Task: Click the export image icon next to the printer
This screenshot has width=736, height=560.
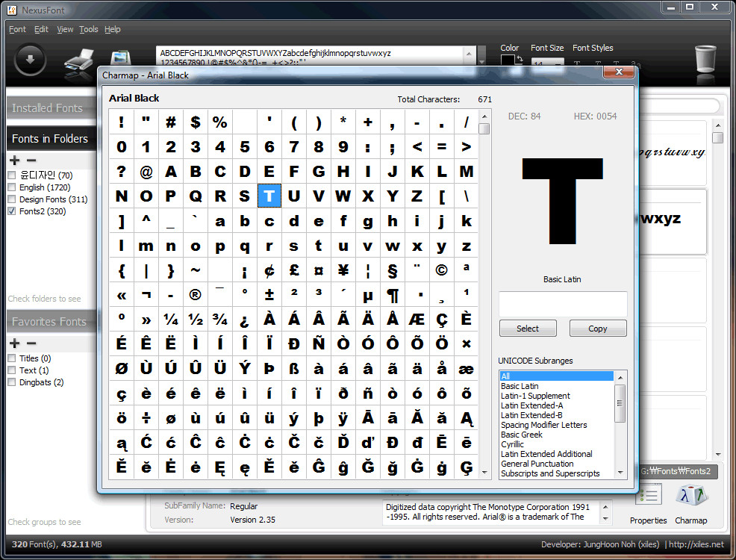Action: [121, 57]
